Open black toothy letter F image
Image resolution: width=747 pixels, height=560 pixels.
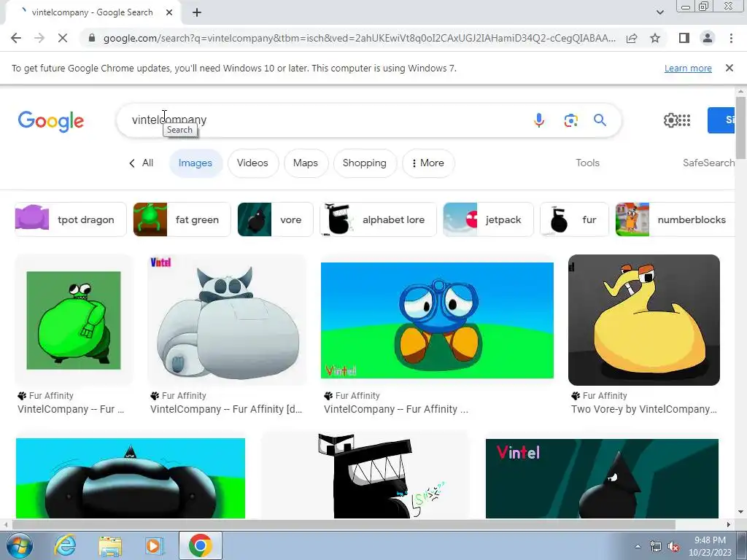click(366, 476)
